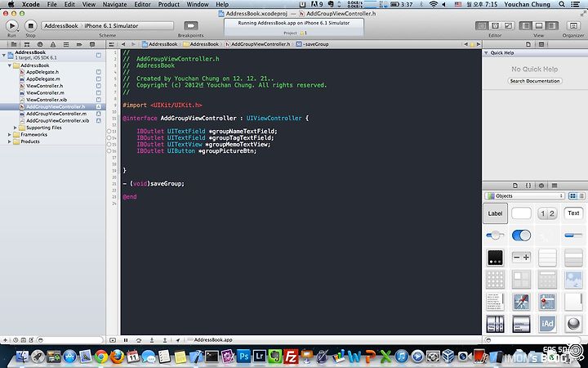Select the iAd banner object
Viewport: 588px width, 368px height.
coord(547,324)
